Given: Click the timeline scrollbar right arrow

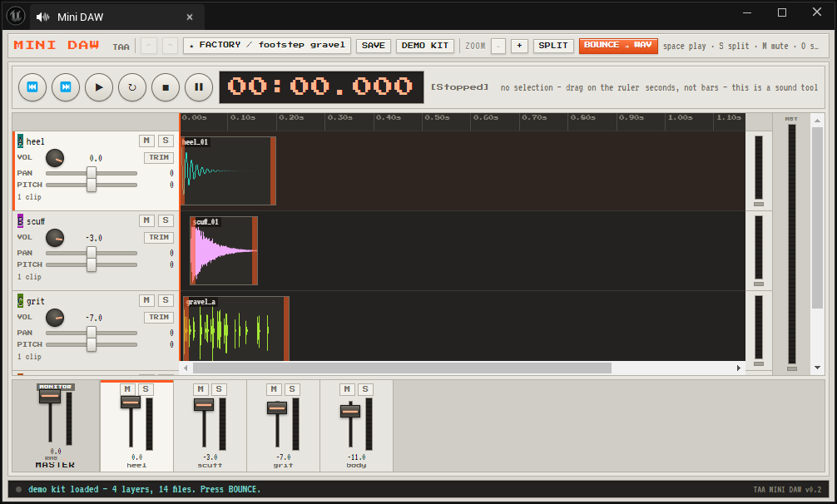Looking at the screenshot, I should 739,368.
